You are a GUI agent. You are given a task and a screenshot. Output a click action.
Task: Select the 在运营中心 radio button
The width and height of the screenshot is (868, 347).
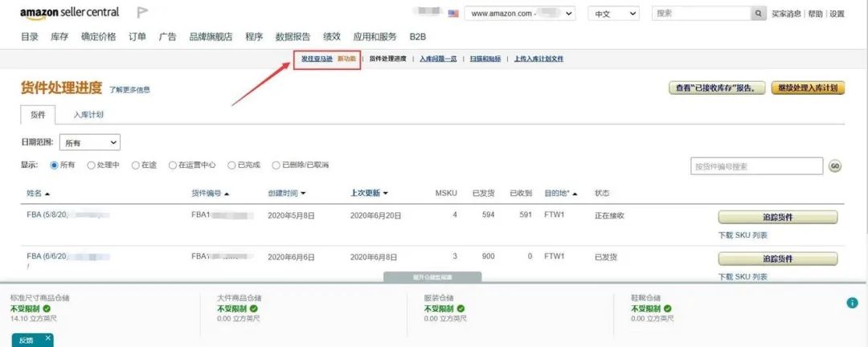[x=172, y=165]
